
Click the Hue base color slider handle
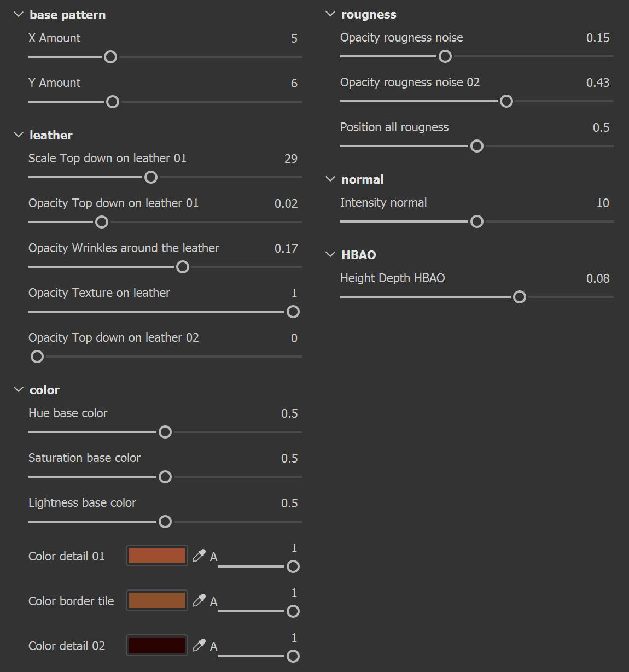point(165,432)
